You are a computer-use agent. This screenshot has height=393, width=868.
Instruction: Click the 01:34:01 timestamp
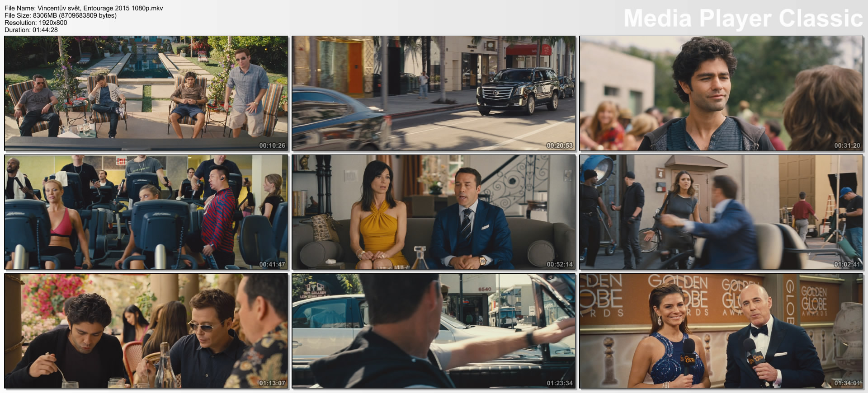tap(847, 383)
